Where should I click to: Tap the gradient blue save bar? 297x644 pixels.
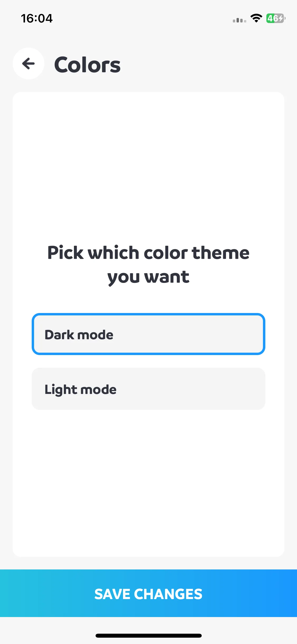pos(148,593)
